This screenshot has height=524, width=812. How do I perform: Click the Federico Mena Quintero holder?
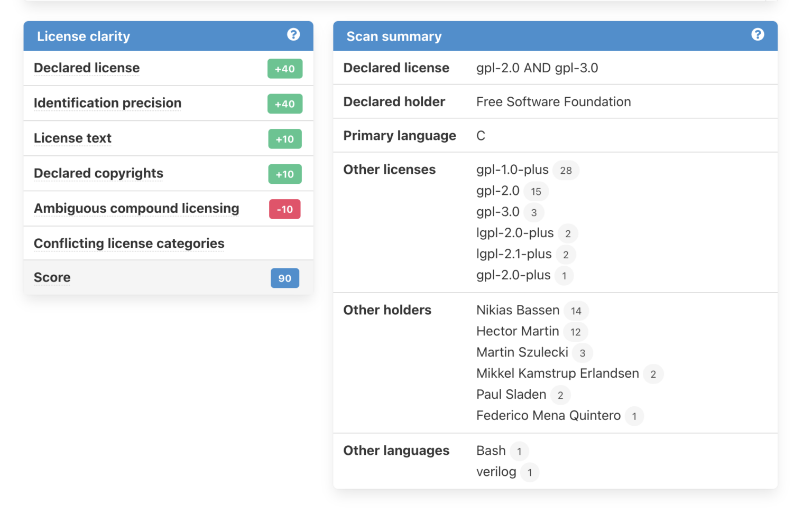pyautogui.click(x=548, y=416)
